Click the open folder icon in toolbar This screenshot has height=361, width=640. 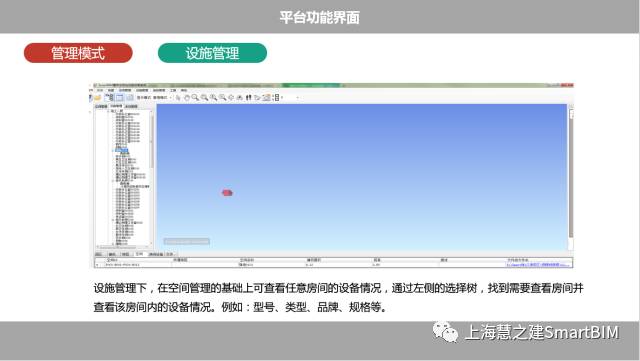(98, 98)
